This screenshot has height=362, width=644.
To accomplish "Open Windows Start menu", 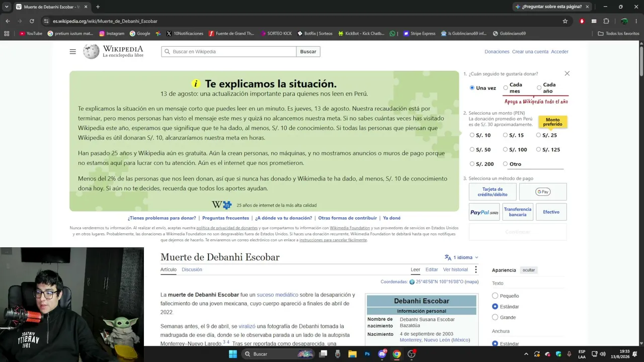I will 232,354.
